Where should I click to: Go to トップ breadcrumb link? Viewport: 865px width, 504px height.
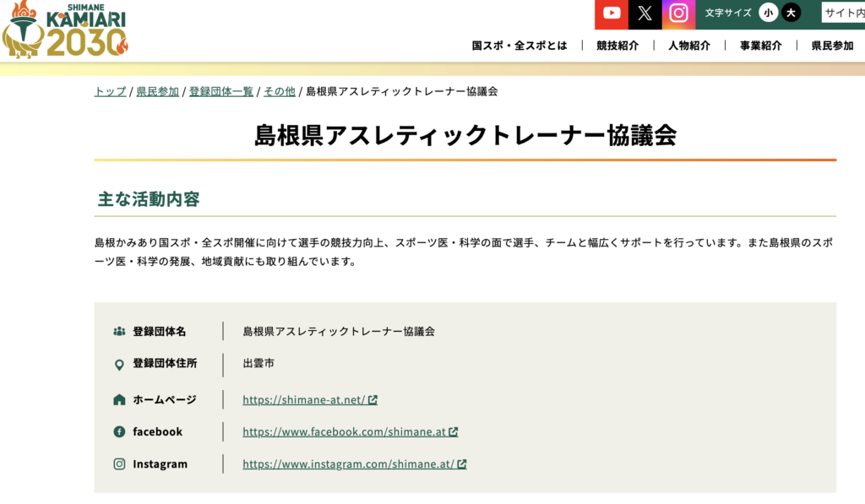click(x=110, y=91)
